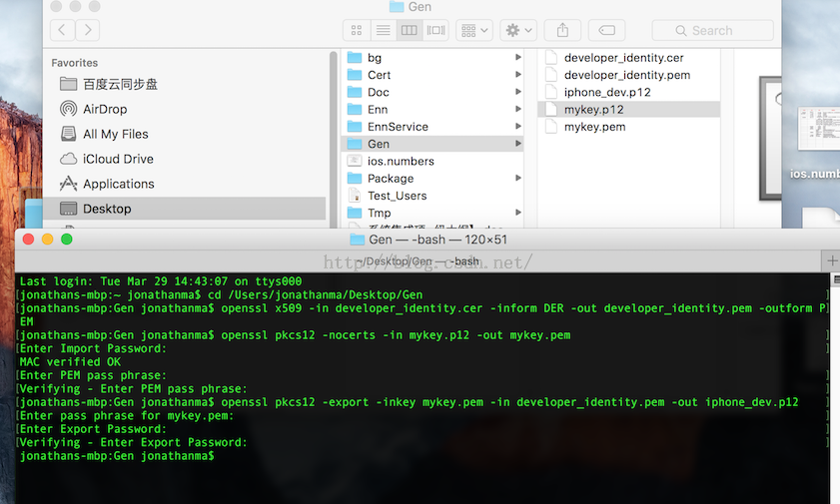Viewport: 840px width, 504px height.
Task: Switch Finder to icon view
Action: tap(357, 31)
